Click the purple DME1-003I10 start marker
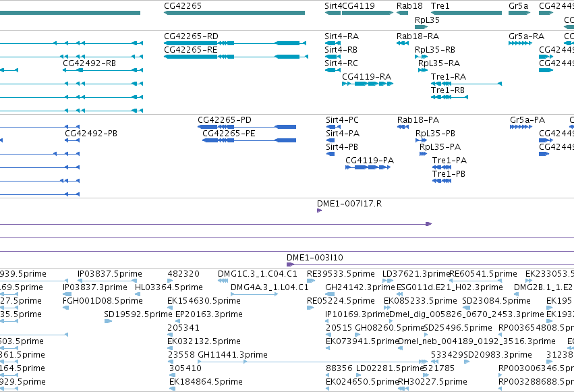Image resolution: width=574 pixels, height=392 pixels. click(x=290, y=264)
